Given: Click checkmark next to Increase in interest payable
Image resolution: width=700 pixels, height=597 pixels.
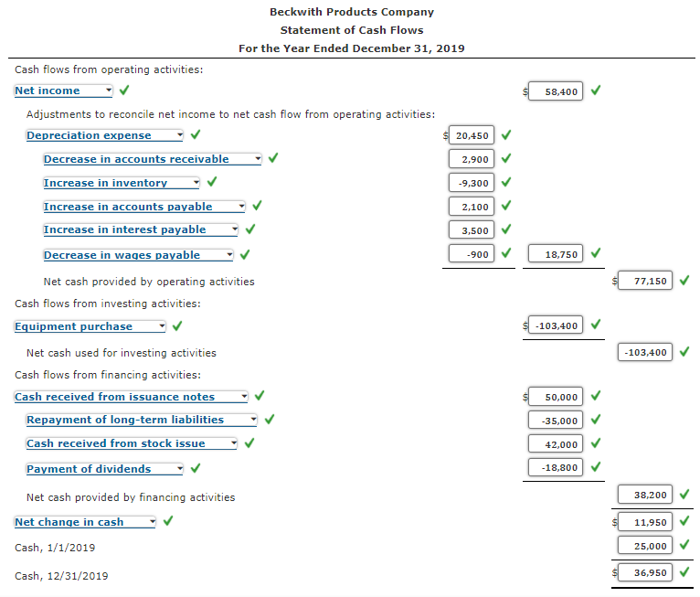Looking at the screenshot, I should pos(250,229).
